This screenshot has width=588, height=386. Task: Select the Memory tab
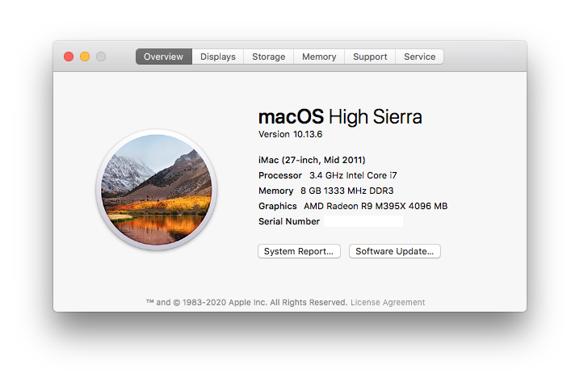[319, 57]
